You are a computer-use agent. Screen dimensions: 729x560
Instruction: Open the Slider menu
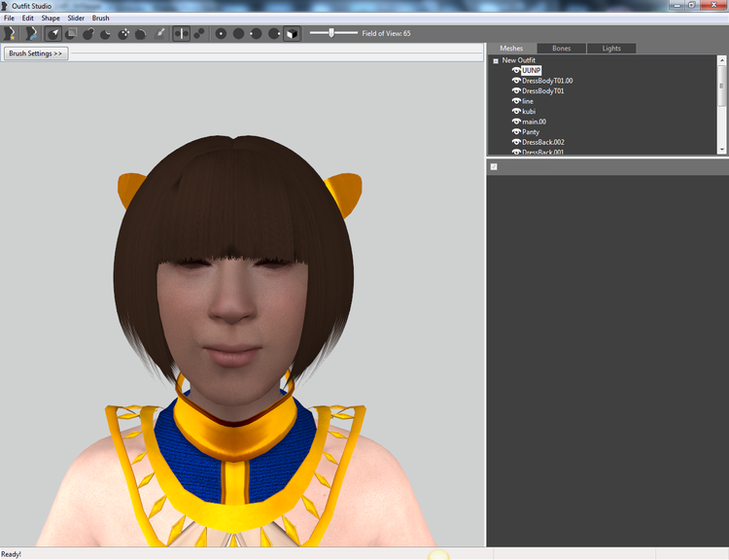[x=76, y=18]
